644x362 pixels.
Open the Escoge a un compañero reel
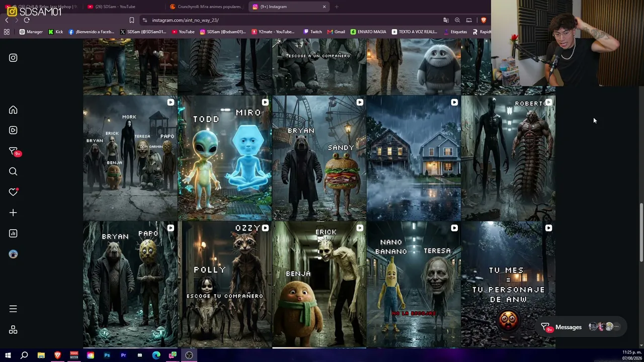click(x=319, y=67)
